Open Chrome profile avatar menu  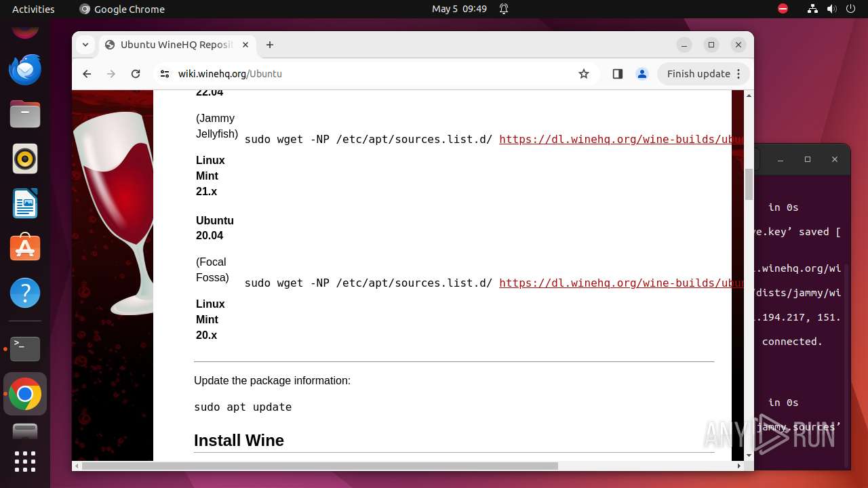(x=642, y=74)
